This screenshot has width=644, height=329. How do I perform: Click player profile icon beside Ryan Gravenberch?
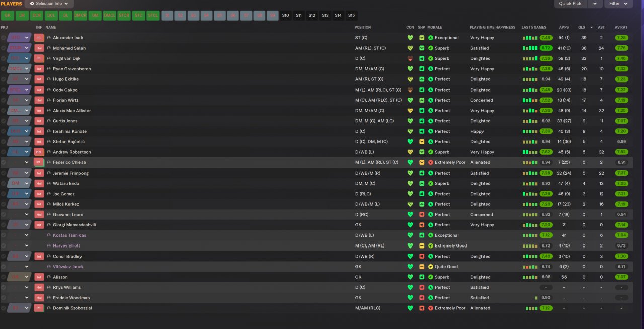(x=49, y=69)
